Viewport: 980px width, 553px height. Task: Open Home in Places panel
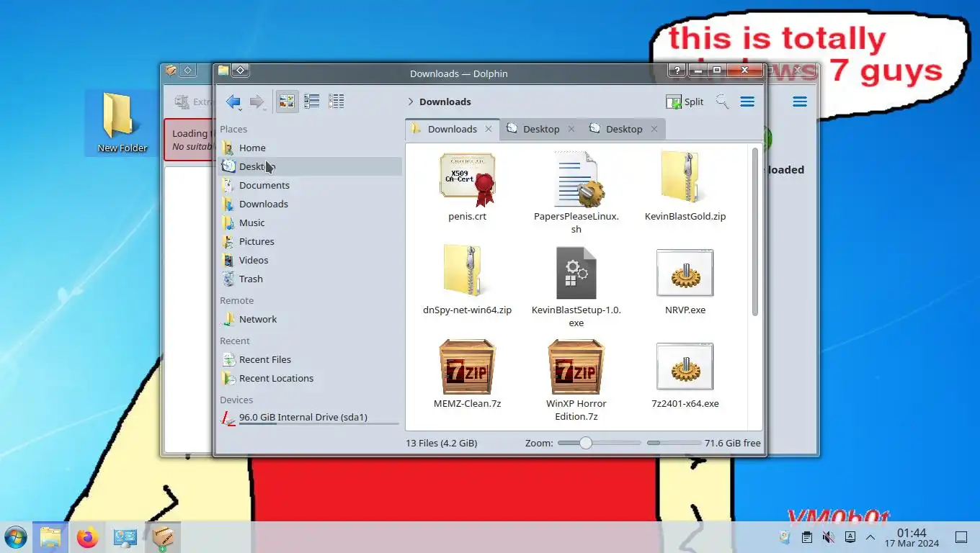pos(310,148)
